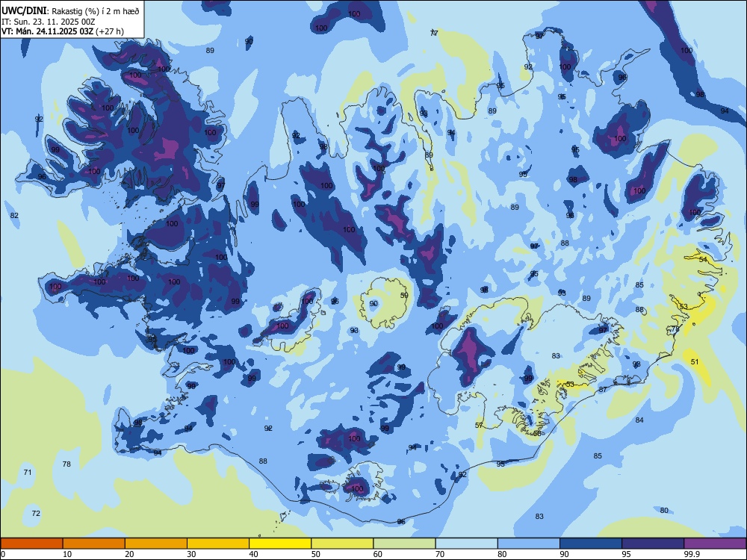Viewport: 747px width, 560px height.
Task: Select the 90–95 medium blue legend swatch
Action: point(591,544)
